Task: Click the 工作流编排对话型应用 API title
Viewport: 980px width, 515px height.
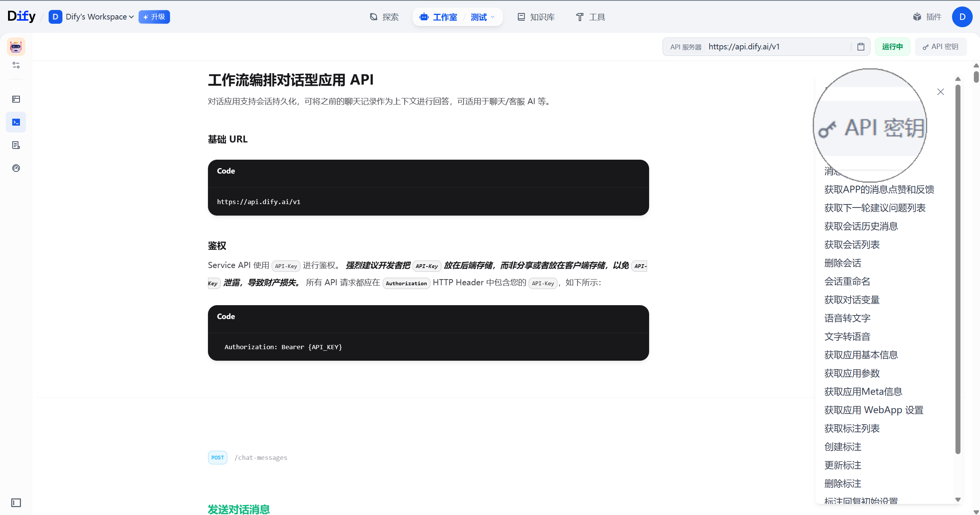Action: pos(290,80)
